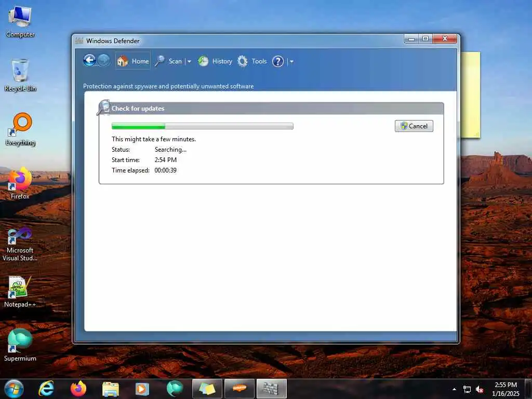Expand the Scan options dropdown arrow
532x399 pixels.
click(x=189, y=61)
